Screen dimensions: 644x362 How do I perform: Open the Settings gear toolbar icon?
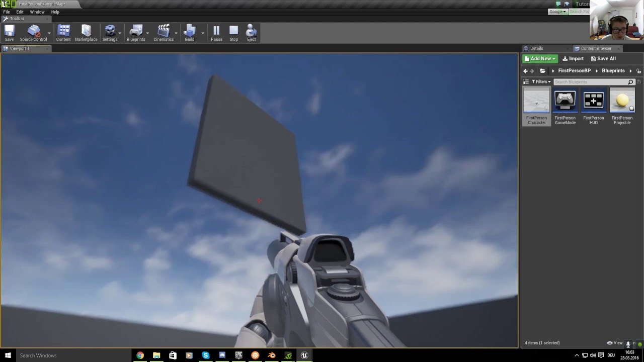[x=110, y=33]
